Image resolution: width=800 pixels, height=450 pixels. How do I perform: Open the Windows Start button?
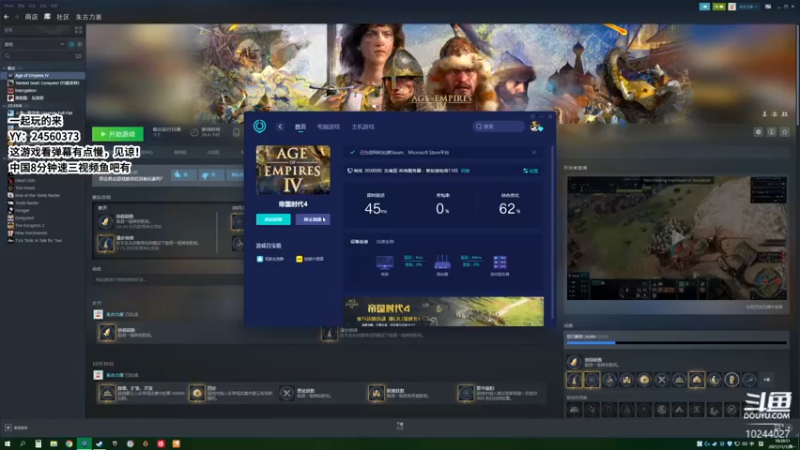point(7,444)
